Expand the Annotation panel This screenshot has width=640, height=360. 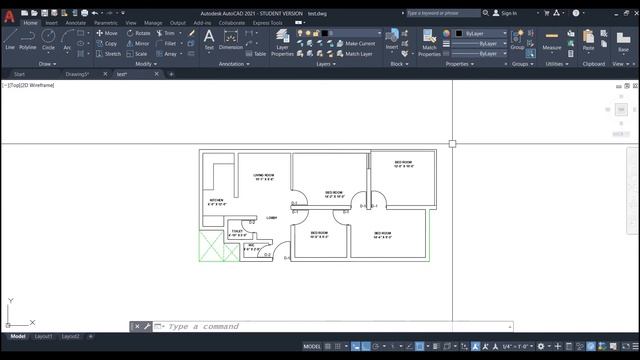[234, 64]
